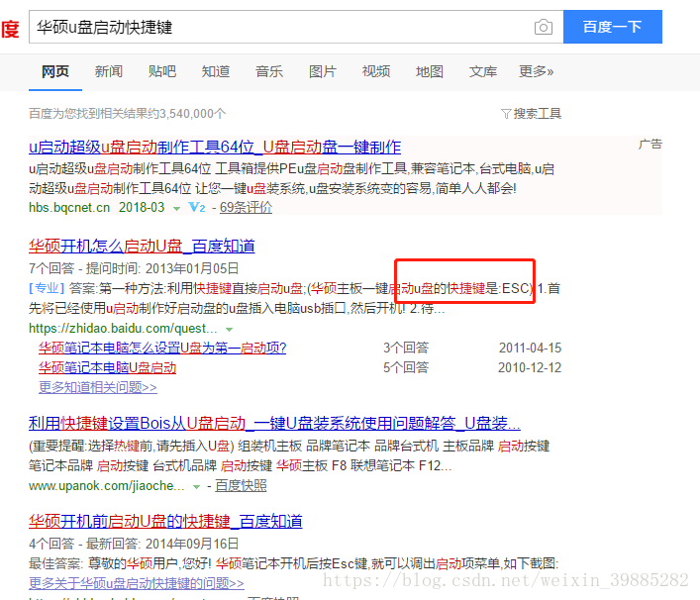The width and height of the screenshot is (700, 600).
Task: Click the Baidu logo
Action: (10, 30)
